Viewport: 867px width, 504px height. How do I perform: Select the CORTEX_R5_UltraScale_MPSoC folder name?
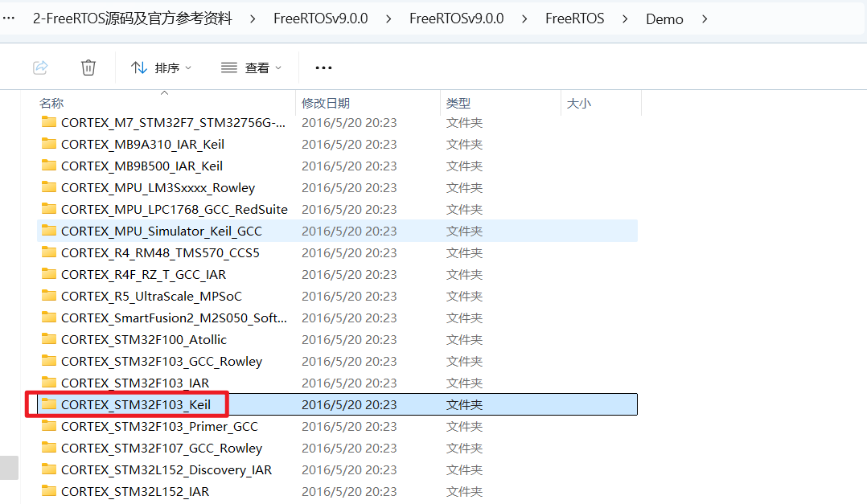coord(151,296)
